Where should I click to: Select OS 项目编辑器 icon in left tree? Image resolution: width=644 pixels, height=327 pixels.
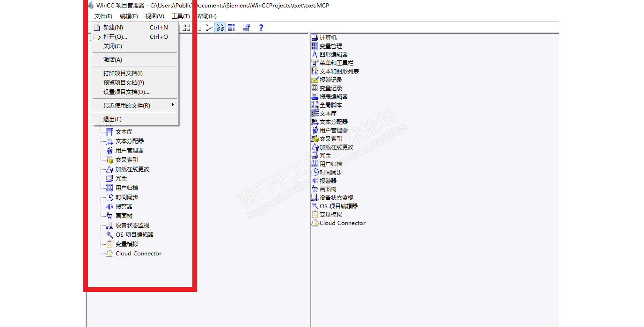point(110,235)
